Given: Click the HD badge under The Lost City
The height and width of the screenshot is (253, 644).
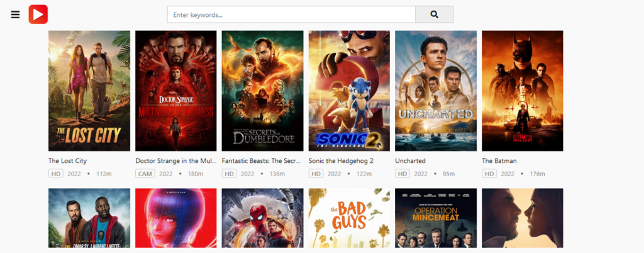Looking at the screenshot, I should coord(56,174).
